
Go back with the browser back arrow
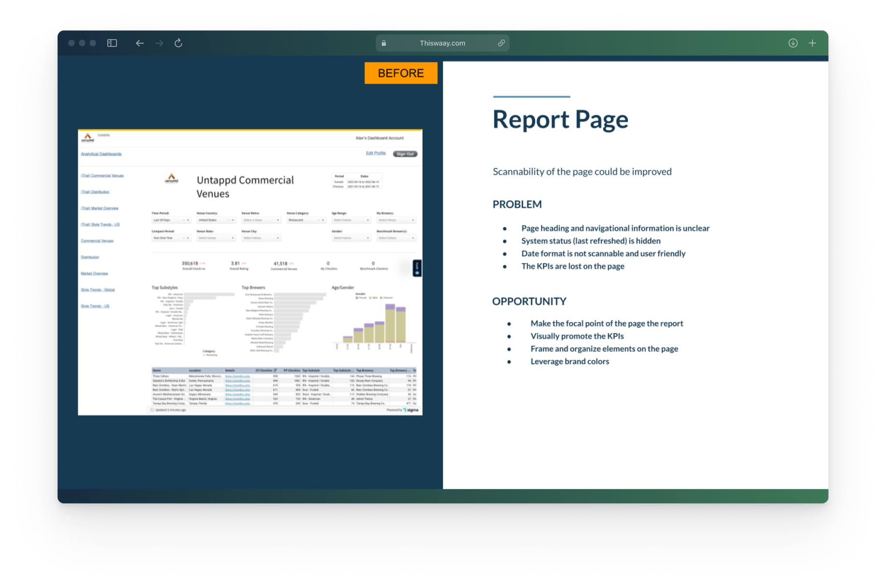coord(140,43)
